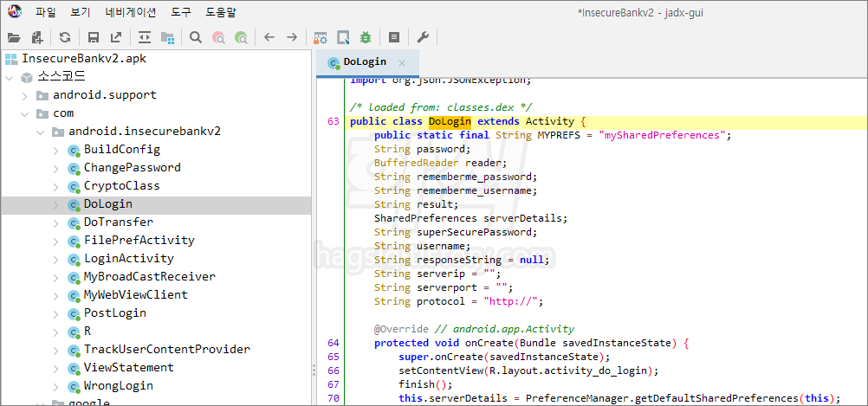Expand the BuildConfig class node

[55, 150]
